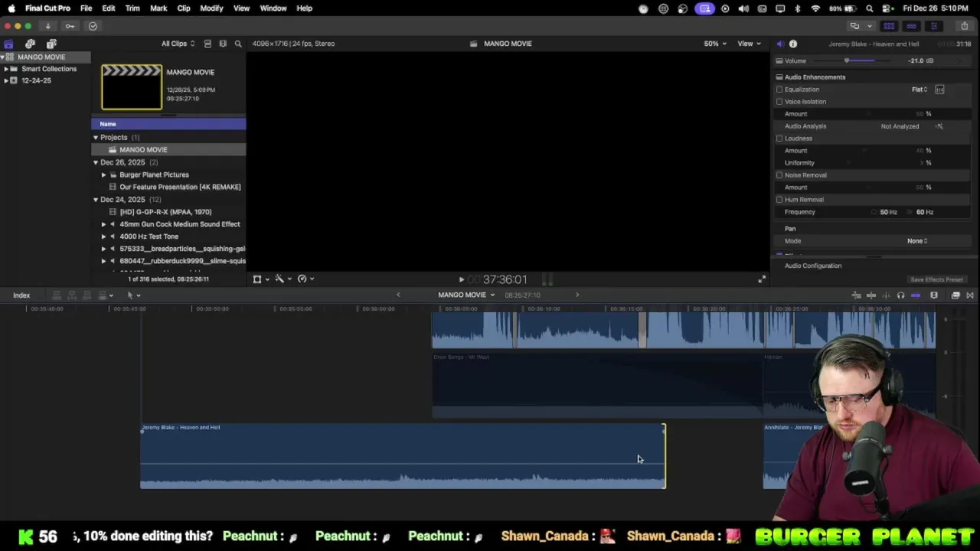Enter full screen viewer playback

pyautogui.click(x=761, y=279)
